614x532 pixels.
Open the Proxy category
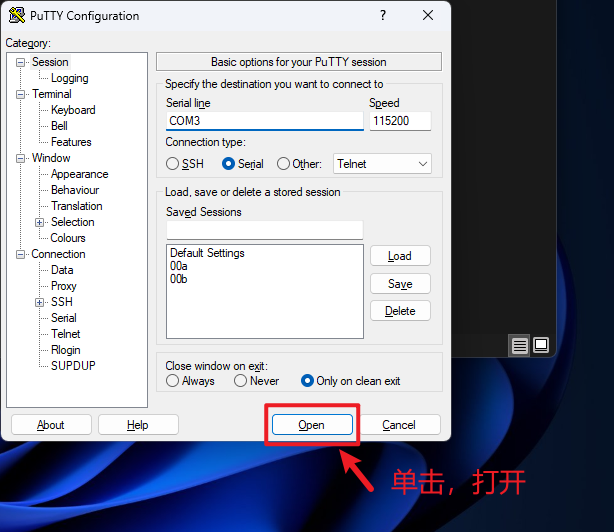(x=64, y=286)
